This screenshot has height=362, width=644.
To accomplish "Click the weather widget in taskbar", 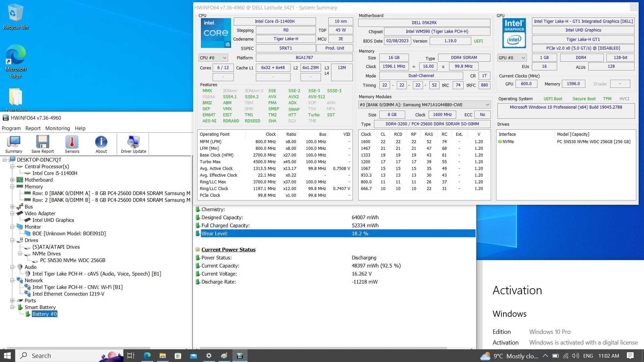I will click(509, 356).
